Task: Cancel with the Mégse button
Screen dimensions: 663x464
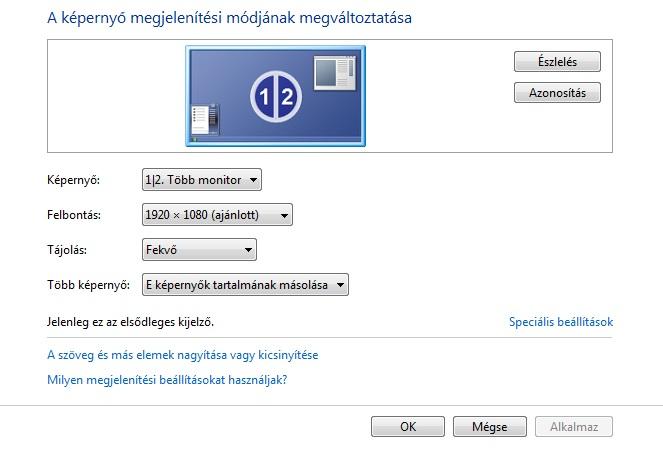Action: [490, 426]
